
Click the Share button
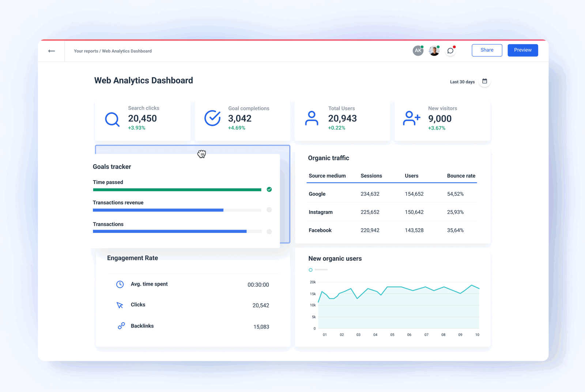pyautogui.click(x=487, y=50)
